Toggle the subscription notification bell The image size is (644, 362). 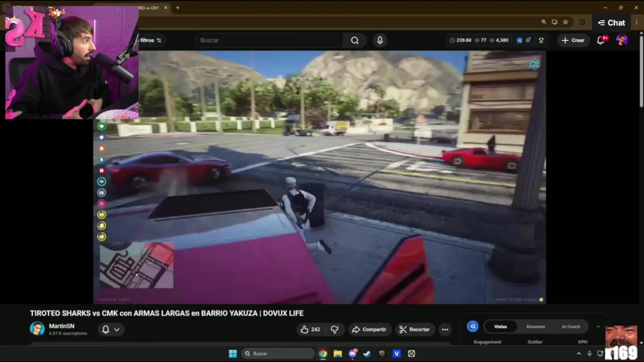point(106,329)
